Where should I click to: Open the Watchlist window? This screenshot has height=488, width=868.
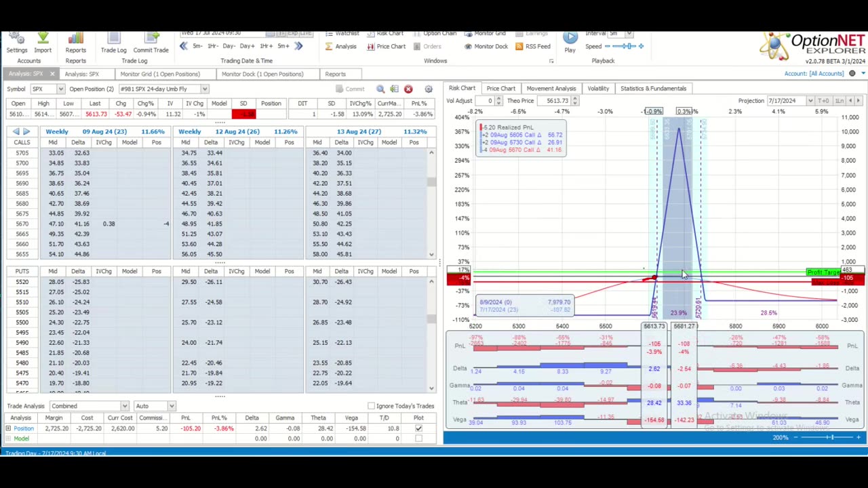[x=342, y=33]
